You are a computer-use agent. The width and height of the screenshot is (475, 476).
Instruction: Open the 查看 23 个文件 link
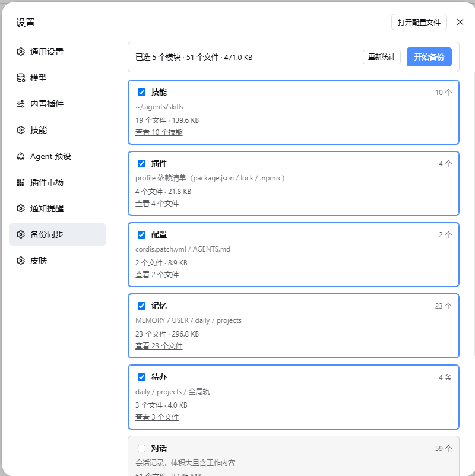pos(159,346)
